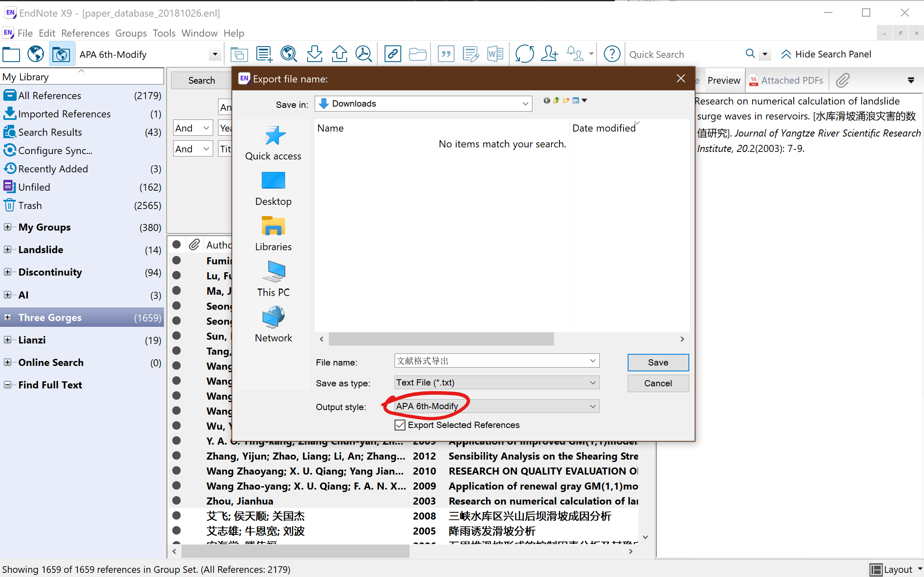Toggle read status dot for Zhou, Jianhua row
Viewport: 924px width, 577px height.
pyautogui.click(x=176, y=500)
